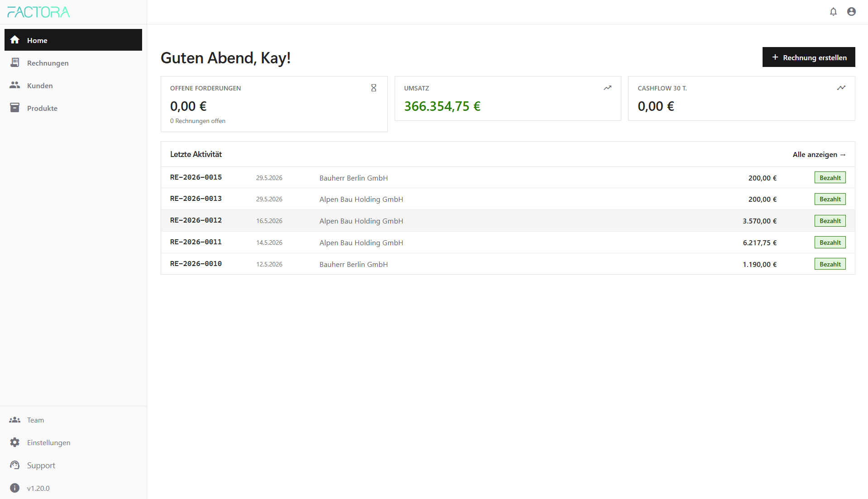Click the v1.20.0 version label
The width and height of the screenshot is (868, 499).
[38, 488]
